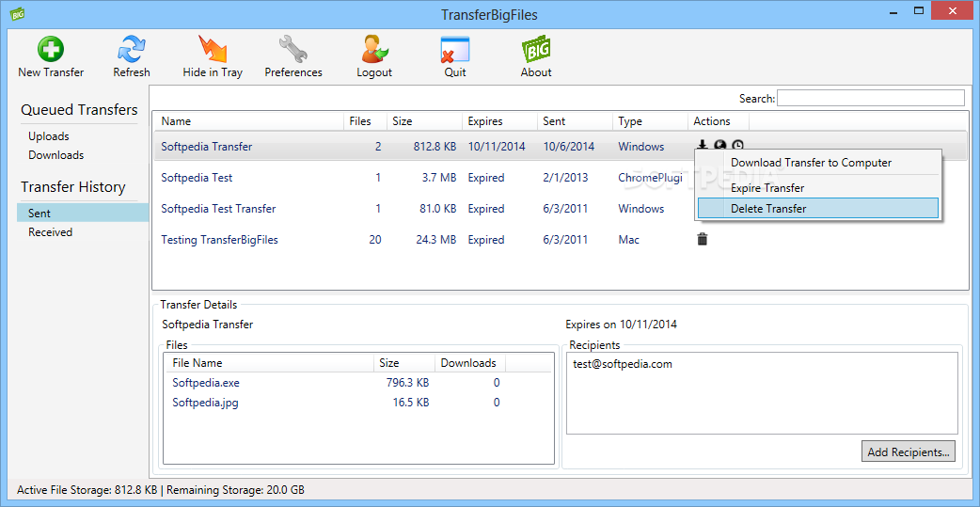Screen dimensions: 980x507
Task: Click the Mac type cell
Action: (x=629, y=240)
